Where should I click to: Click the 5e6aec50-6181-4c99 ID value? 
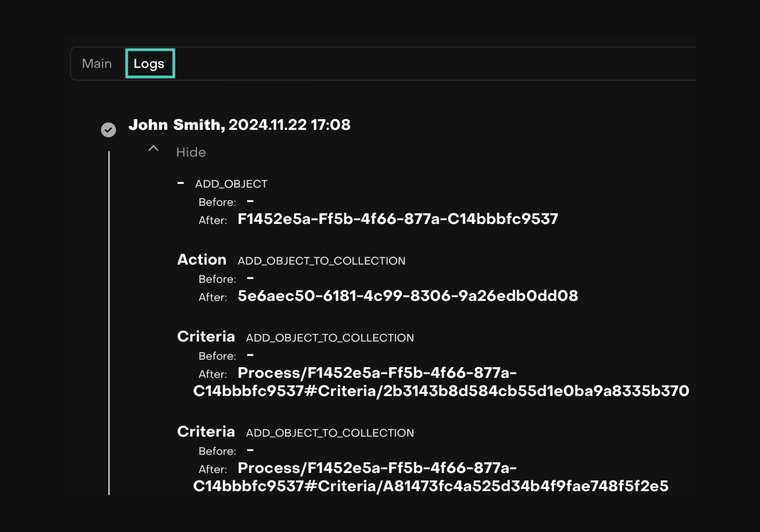pos(407,296)
